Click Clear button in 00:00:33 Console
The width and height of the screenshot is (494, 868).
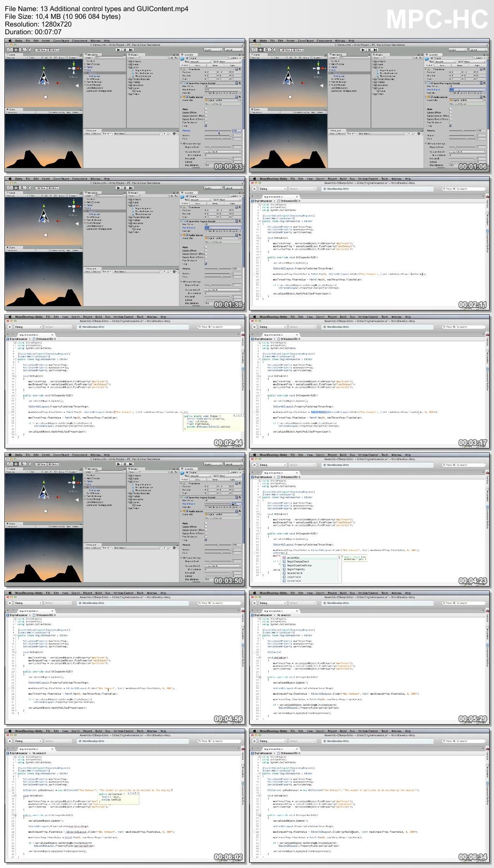pos(88,134)
